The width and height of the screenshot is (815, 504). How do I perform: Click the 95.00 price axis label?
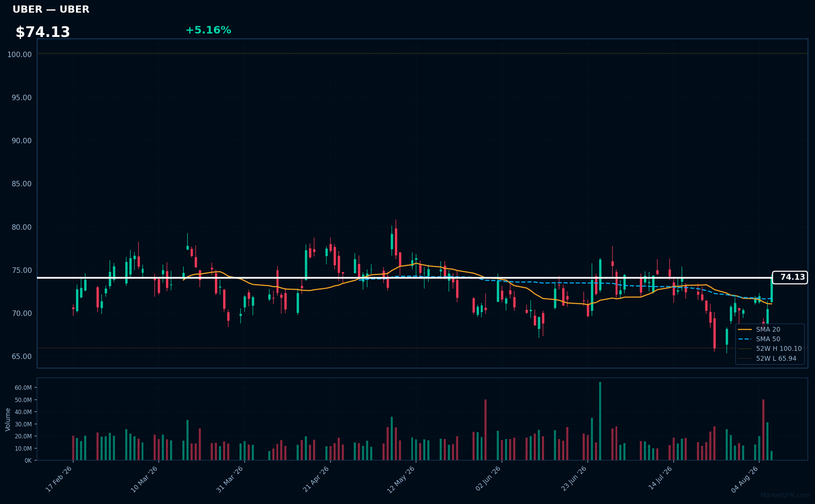[22, 98]
